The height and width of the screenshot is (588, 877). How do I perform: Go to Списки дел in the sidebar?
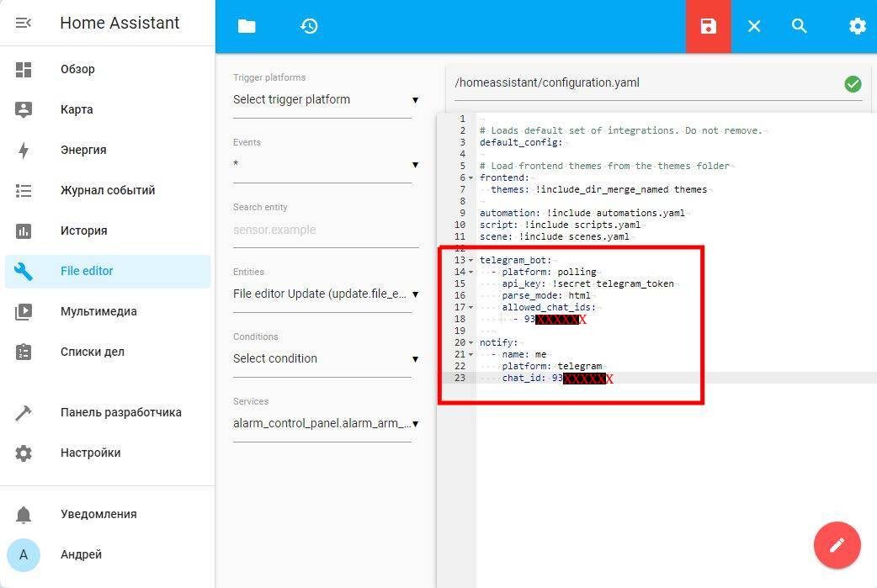[93, 352]
